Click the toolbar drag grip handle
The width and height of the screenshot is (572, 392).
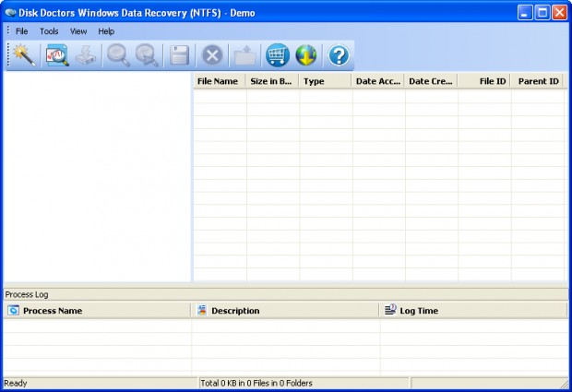(x=8, y=55)
